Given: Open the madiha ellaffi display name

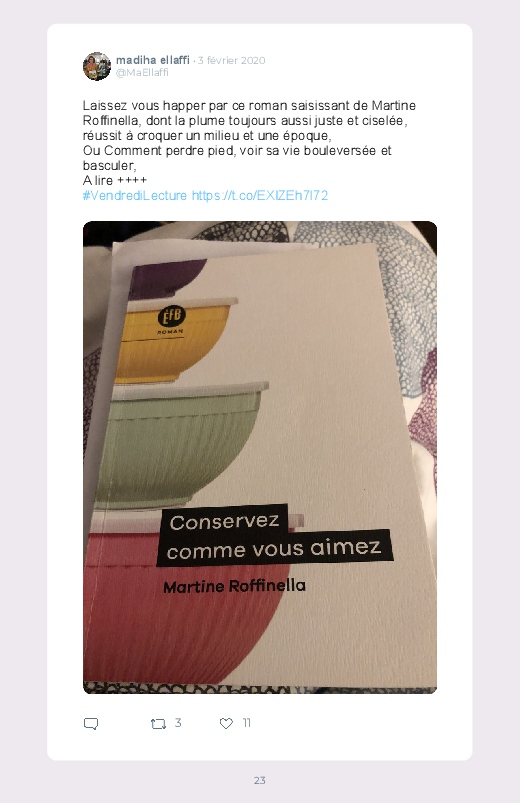Looking at the screenshot, I should tap(153, 60).
